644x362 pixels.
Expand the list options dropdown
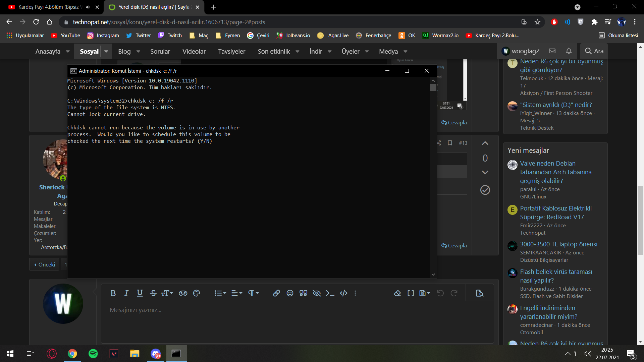220,293
